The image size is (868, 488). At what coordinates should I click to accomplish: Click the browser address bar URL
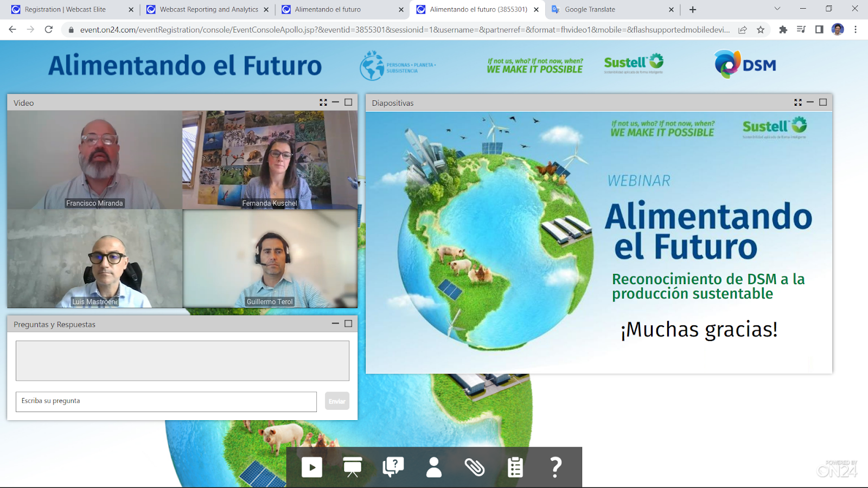(405, 30)
